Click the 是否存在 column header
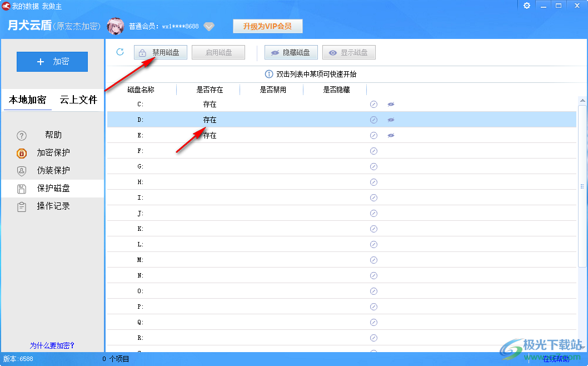Screen dimensions: 588x366 click(210, 90)
